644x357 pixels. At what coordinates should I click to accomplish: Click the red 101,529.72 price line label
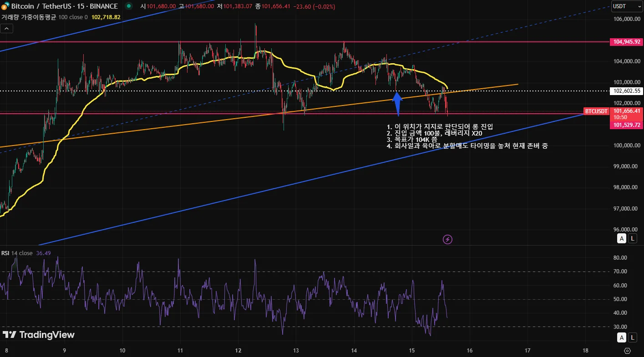tap(627, 125)
